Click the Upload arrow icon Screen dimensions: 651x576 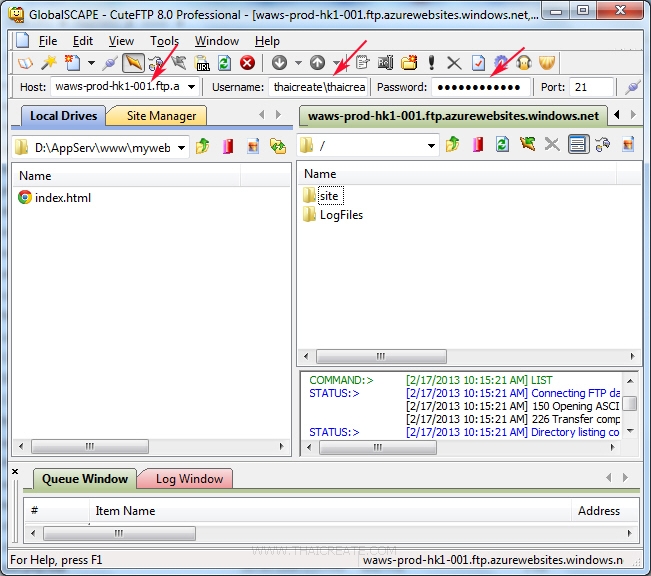click(317, 63)
